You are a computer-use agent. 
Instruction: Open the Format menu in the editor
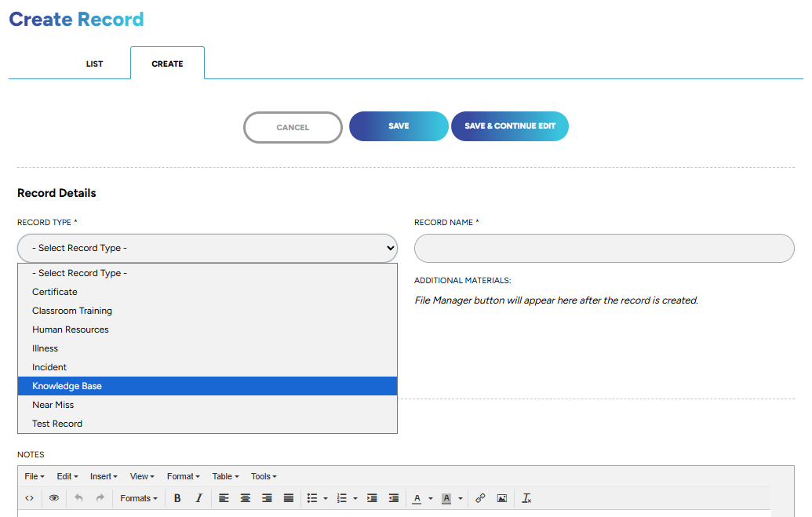pos(184,476)
